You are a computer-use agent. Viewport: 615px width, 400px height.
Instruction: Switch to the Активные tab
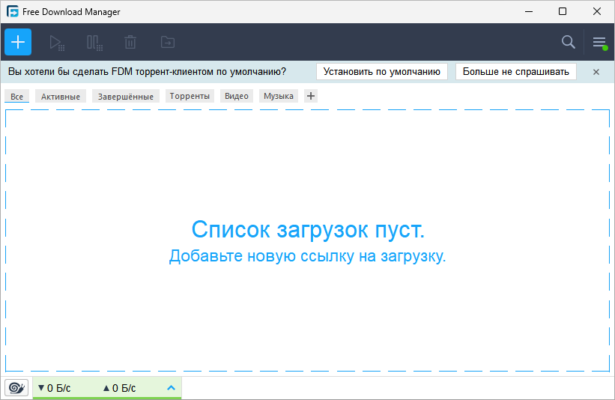pos(60,96)
